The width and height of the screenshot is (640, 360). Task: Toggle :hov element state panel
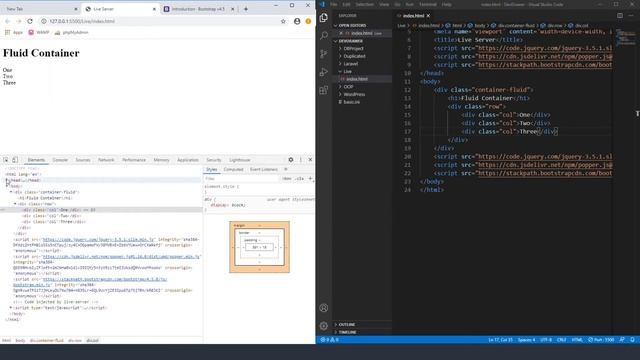pos(287,179)
